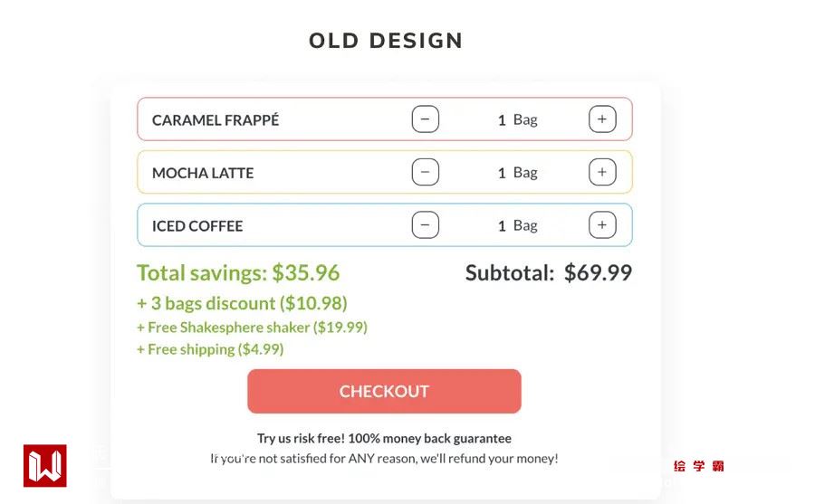The height and width of the screenshot is (504, 815).
Task: Click the 3 bags discount line
Action: 242,303
